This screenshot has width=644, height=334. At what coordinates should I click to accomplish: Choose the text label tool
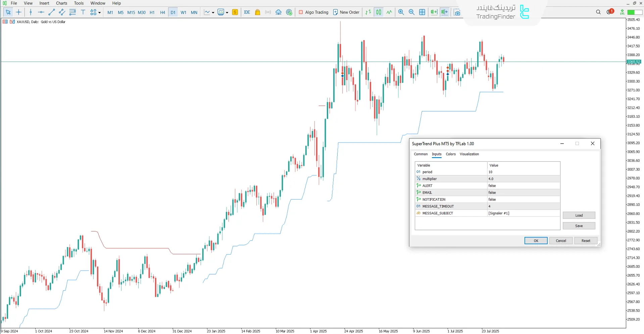83,12
